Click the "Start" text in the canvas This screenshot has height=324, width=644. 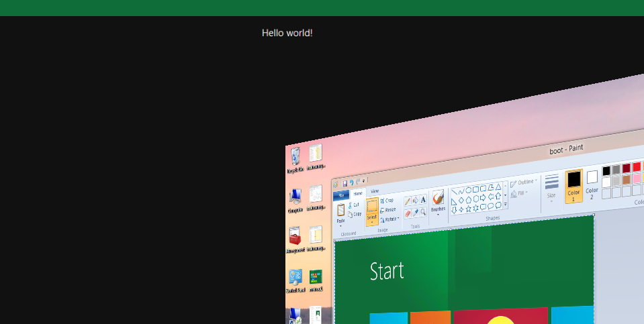point(387,271)
